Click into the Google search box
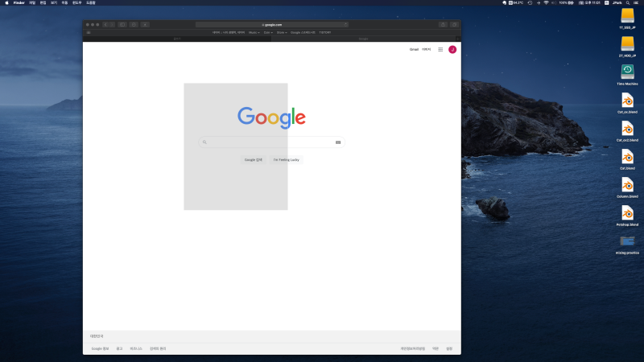This screenshot has height=362, width=644. point(271,142)
